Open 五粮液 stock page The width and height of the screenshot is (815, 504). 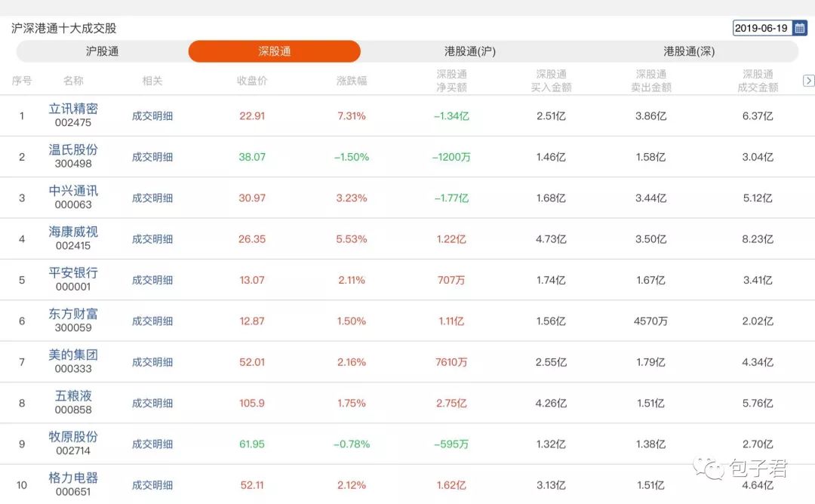tap(73, 395)
